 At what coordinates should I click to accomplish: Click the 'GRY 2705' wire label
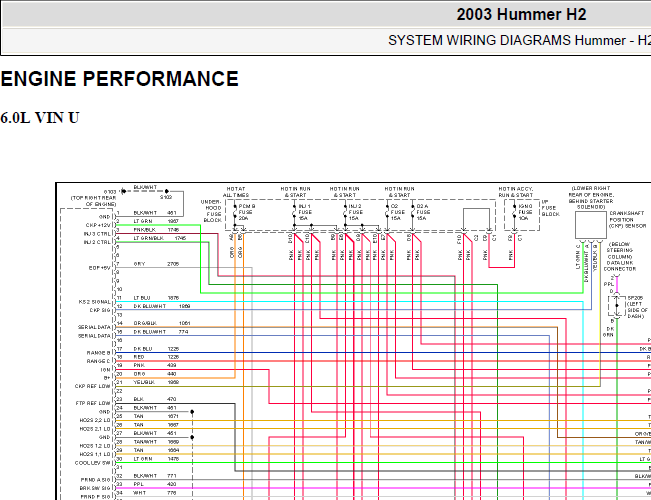click(156, 264)
